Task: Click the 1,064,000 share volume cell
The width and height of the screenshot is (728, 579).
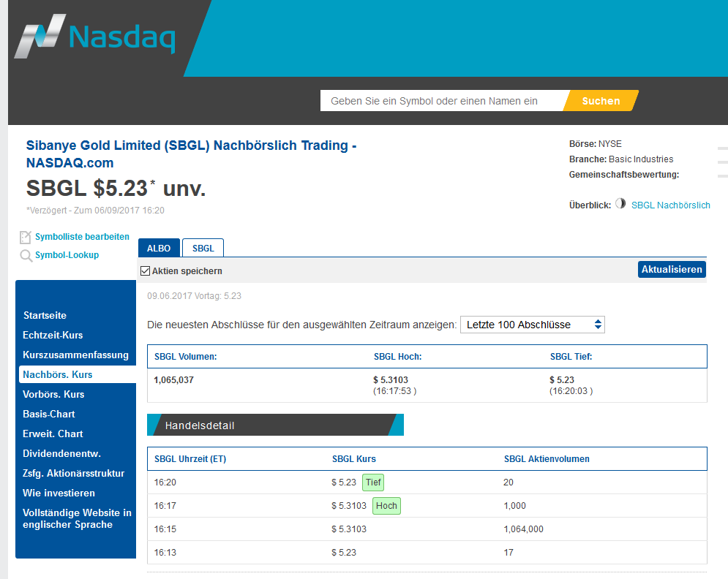Action: pos(523,529)
